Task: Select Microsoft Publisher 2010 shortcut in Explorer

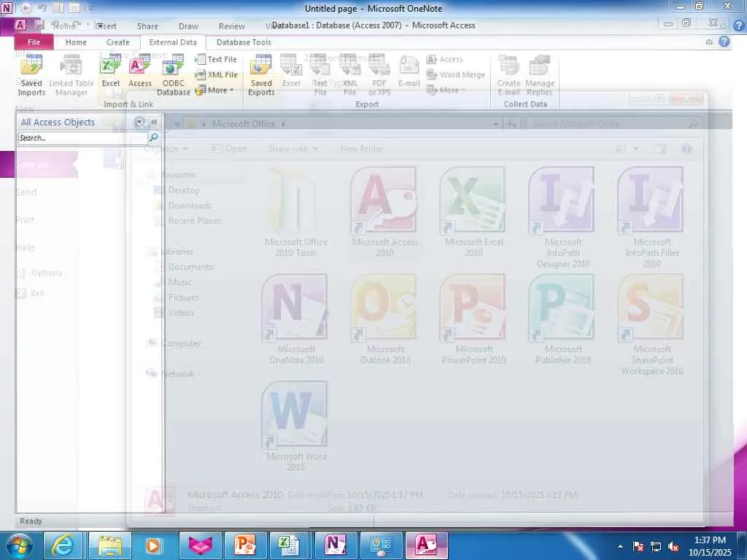Action: click(x=562, y=319)
